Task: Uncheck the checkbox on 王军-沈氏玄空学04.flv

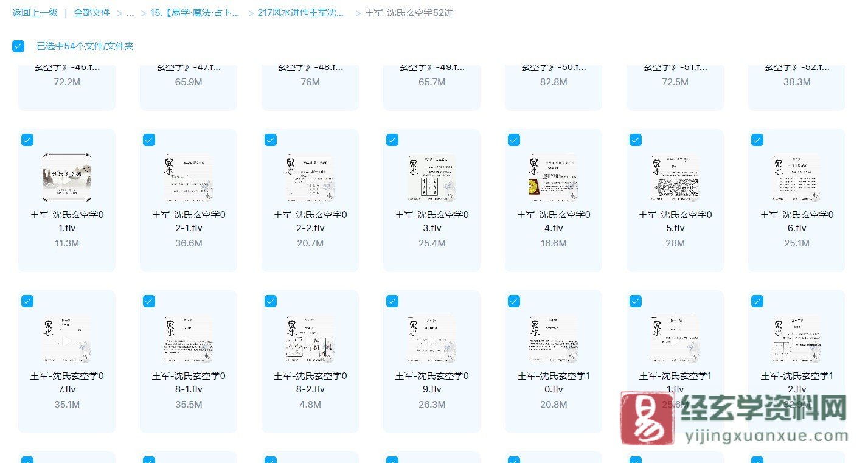Action: tap(514, 140)
